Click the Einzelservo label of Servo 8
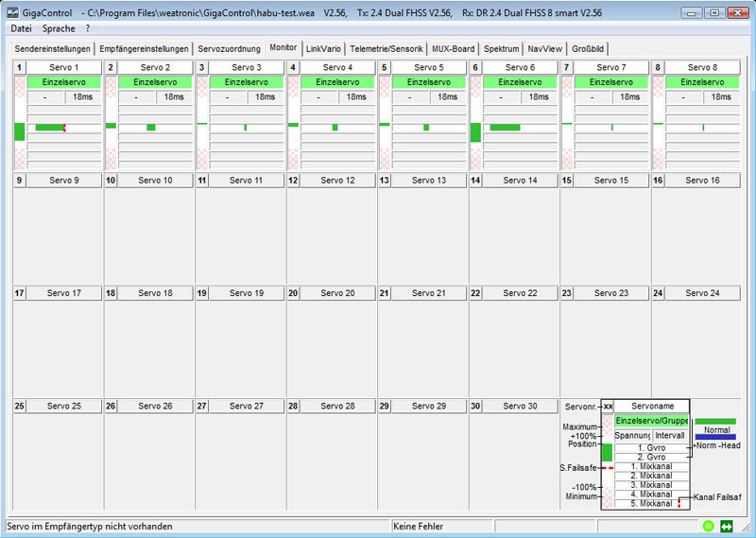The height and width of the screenshot is (538, 756). [x=702, y=82]
